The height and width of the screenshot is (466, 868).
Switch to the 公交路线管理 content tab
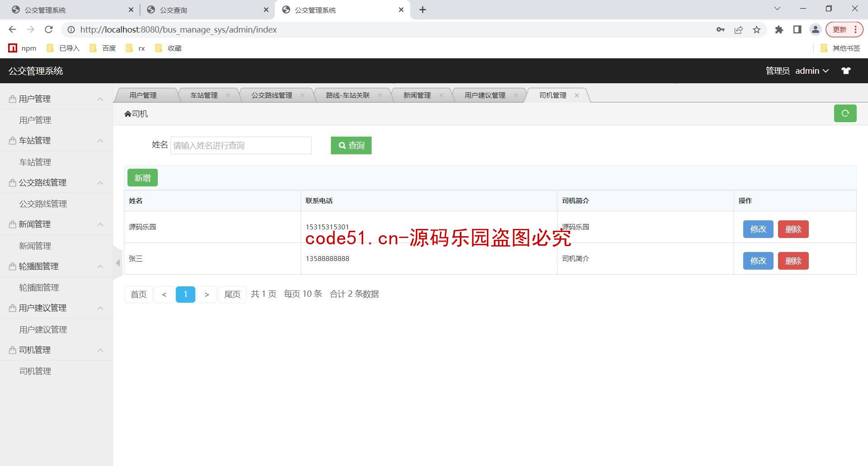click(272, 95)
